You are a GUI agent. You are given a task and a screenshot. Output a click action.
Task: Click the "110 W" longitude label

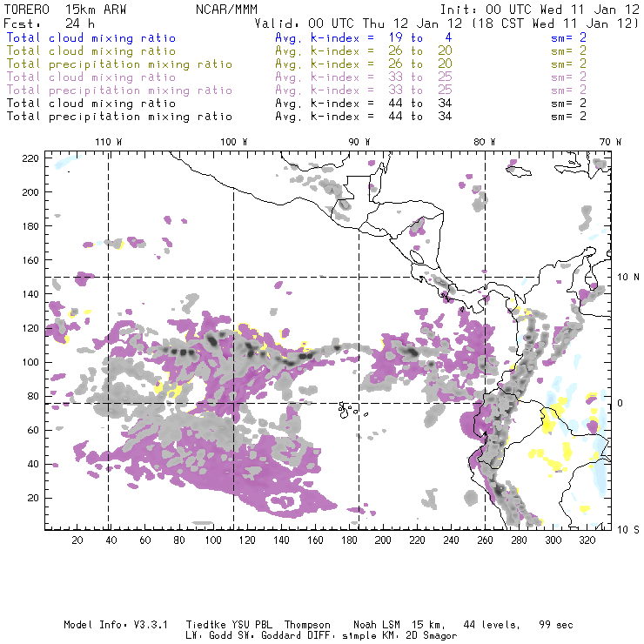click(109, 142)
